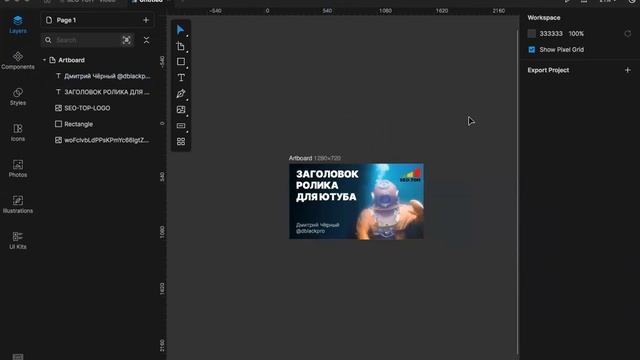This screenshot has width=640, height=360.
Task: Select the Artboard layer in the tree
Action: (x=71, y=60)
